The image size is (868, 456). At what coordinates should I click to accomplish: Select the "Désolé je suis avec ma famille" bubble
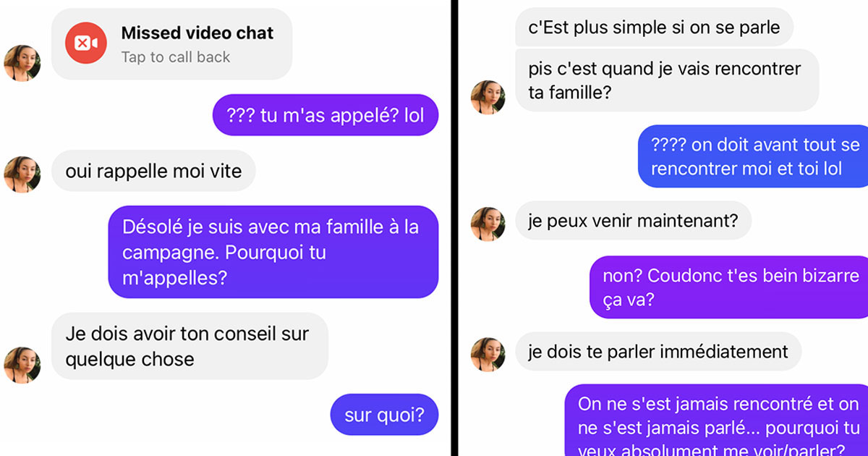[273, 252]
